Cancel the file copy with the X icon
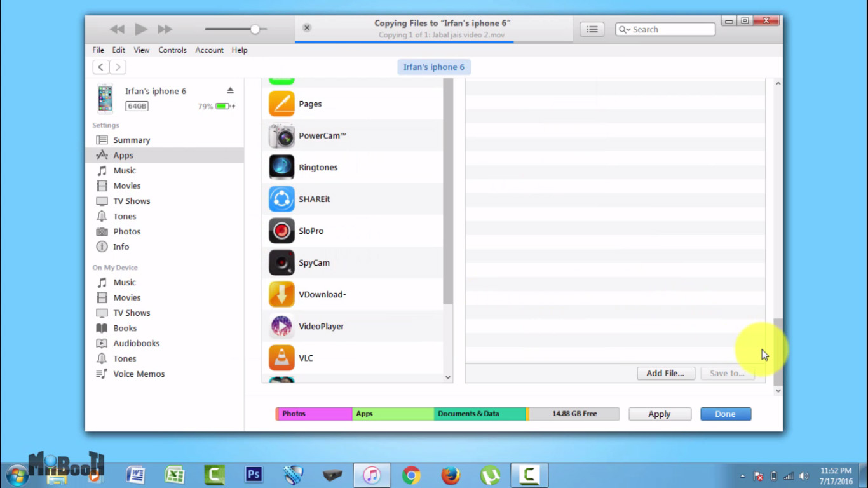The height and width of the screenshot is (488, 868). pos(307,28)
